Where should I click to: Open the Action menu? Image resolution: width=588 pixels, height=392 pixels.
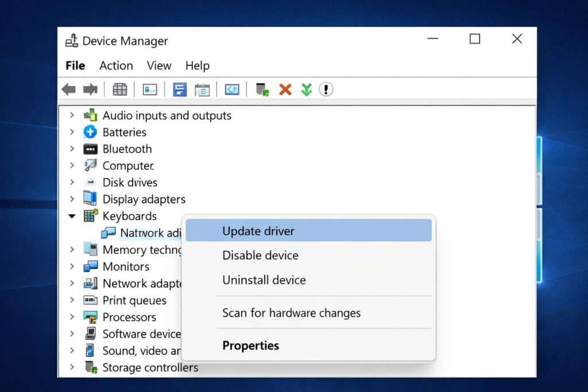click(116, 65)
